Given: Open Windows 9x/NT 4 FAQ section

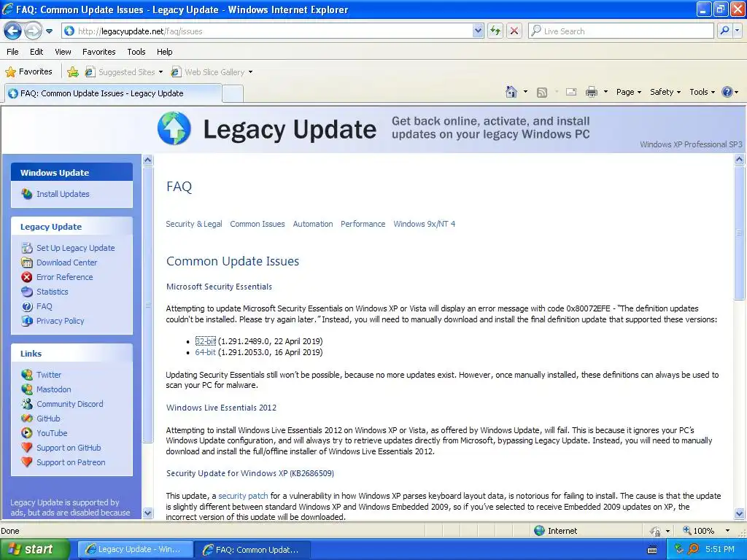Looking at the screenshot, I should [425, 224].
